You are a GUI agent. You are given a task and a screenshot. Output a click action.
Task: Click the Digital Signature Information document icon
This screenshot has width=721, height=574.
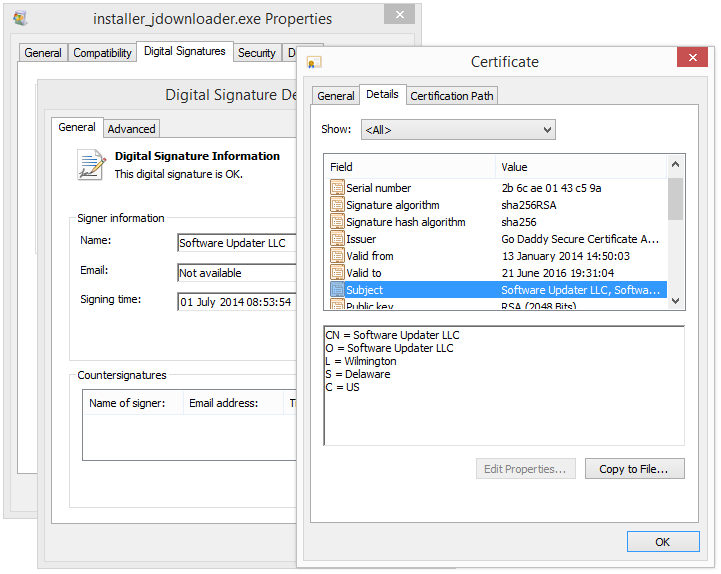(x=91, y=165)
